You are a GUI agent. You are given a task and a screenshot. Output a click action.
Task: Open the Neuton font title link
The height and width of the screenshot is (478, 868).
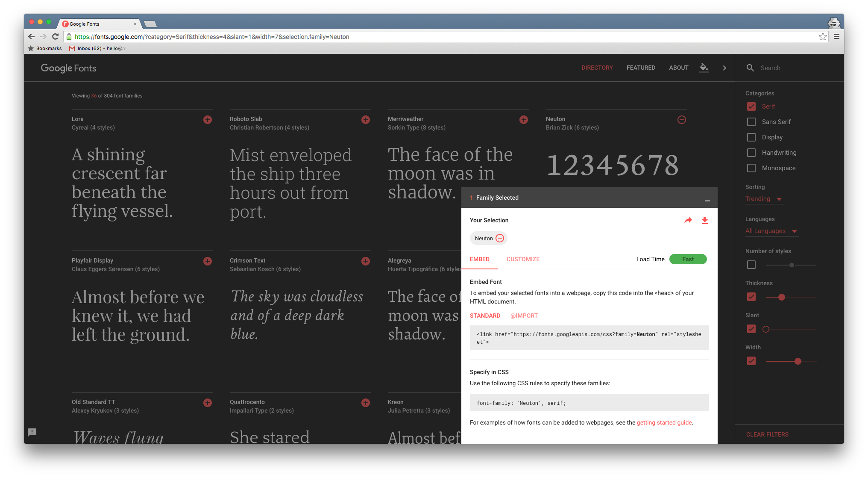click(x=555, y=119)
